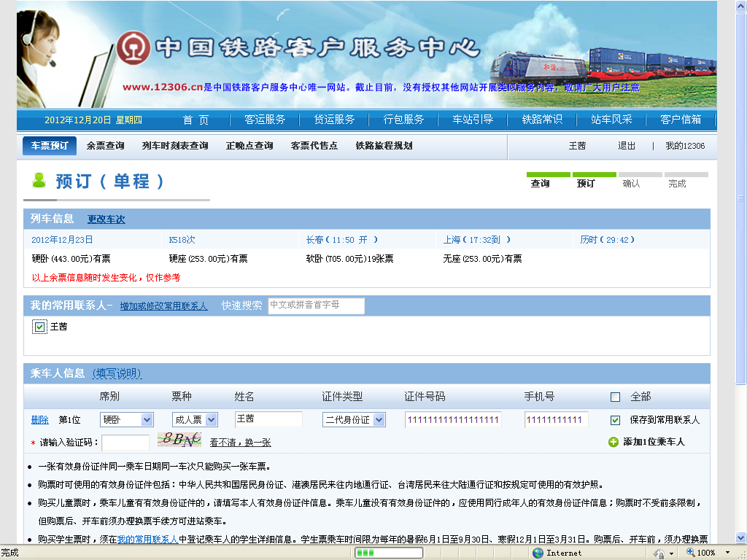Image resolution: width=747 pixels, height=560 pixels.
Task: Open the 证件类型 dropdown showing 二代身份证
Action: click(x=354, y=419)
